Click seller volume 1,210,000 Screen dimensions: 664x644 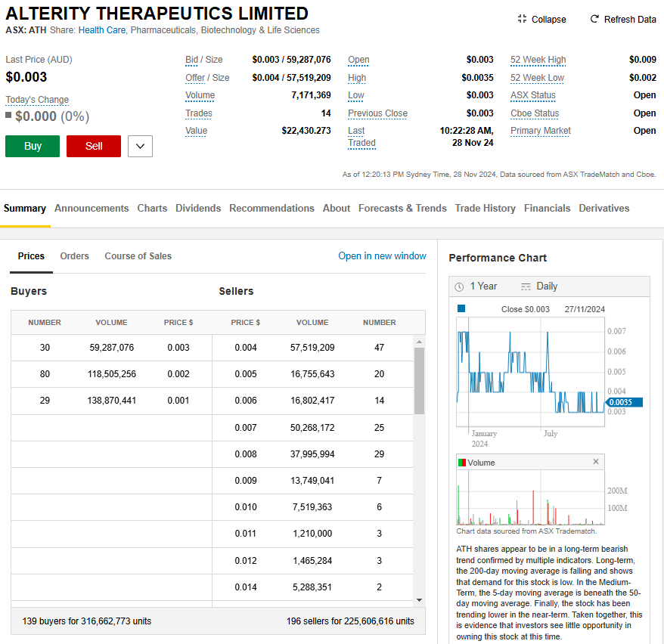tap(312, 534)
